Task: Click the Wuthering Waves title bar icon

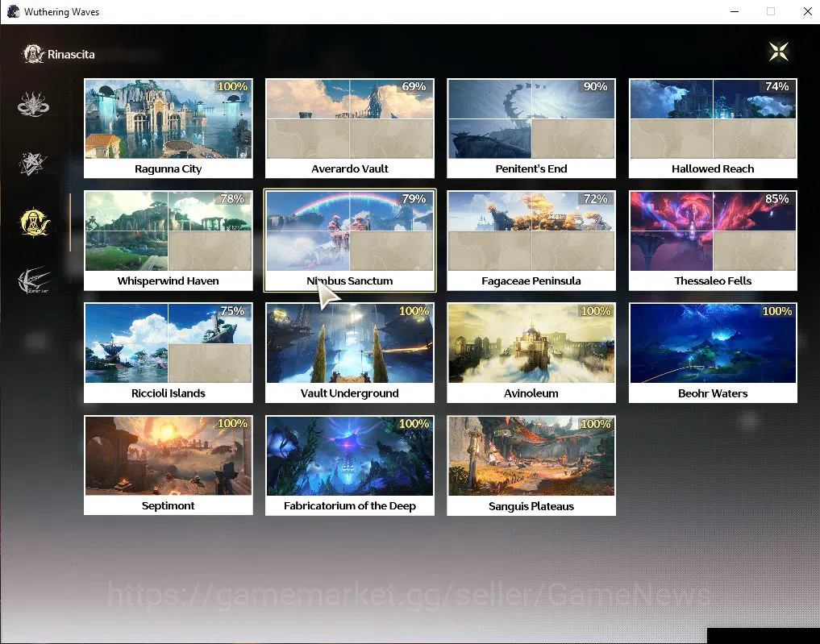Action: coord(13,11)
